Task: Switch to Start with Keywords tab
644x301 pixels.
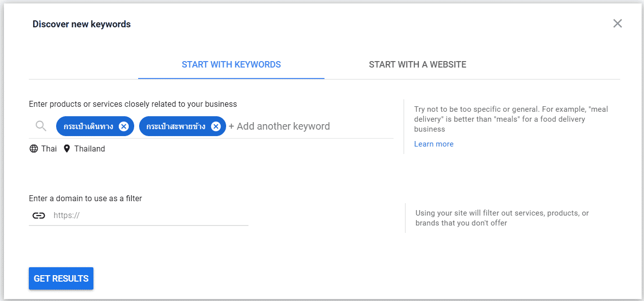Action: tap(231, 65)
